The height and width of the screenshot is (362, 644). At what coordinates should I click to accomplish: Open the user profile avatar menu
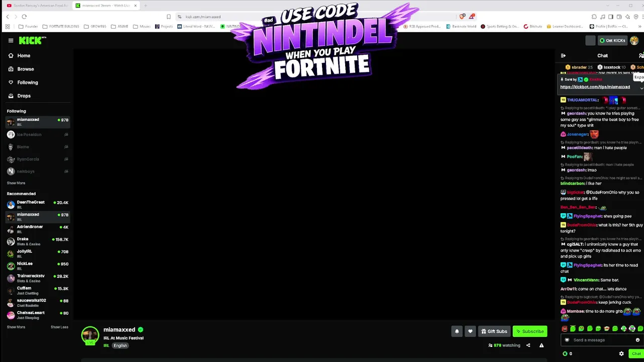[x=634, y=41]
